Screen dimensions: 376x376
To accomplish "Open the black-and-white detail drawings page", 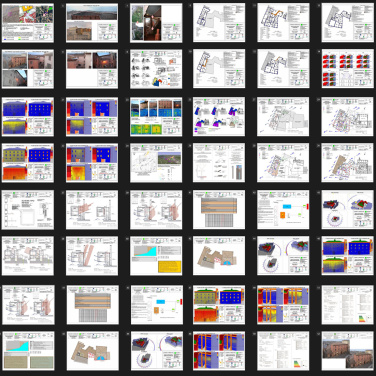I will (28, 210).
